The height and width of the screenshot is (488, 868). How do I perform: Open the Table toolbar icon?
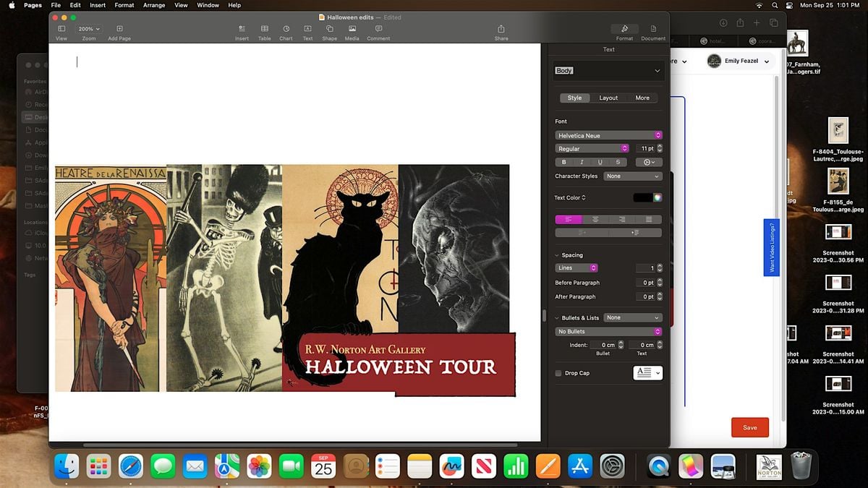click(x=265, y=29)
